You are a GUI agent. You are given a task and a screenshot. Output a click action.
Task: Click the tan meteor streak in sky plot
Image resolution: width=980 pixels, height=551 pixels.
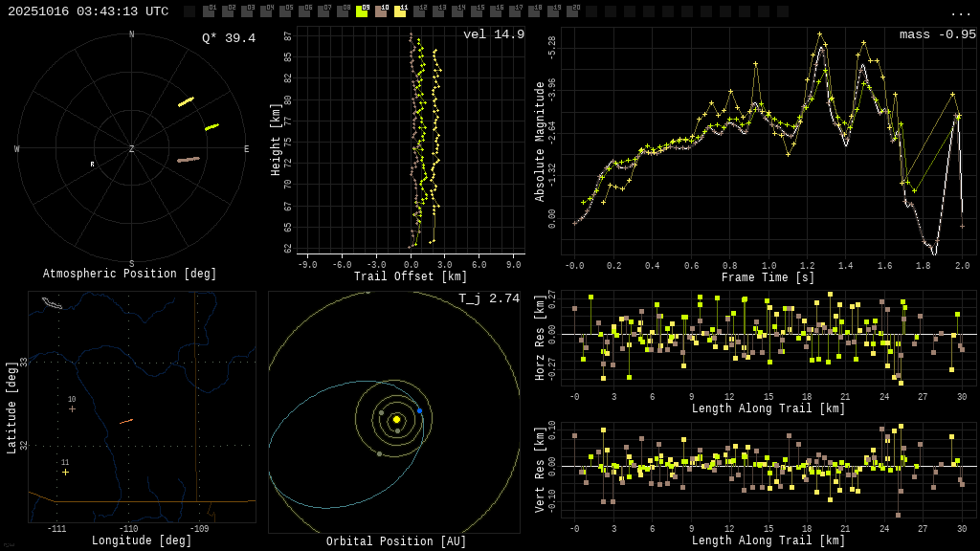click(189, 160)
